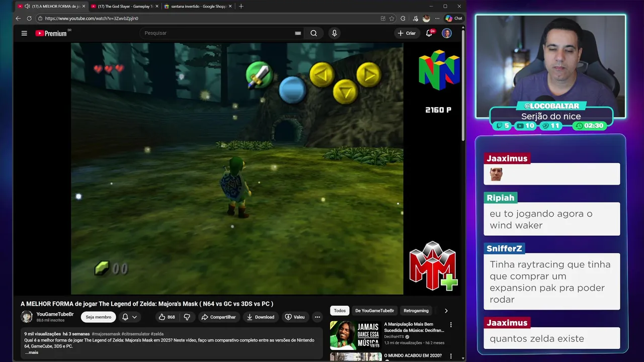Screen dimensions: 644x362
Task: Open the Criar (create) button
Action: click(x=407, y=33)
